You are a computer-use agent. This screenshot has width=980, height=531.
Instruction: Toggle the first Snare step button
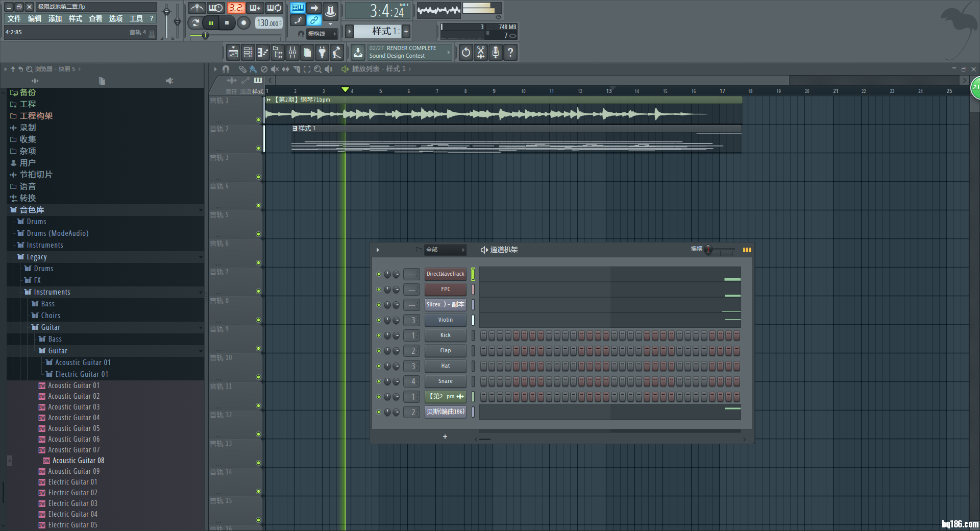pyautogui.click(x=483, y=381)
